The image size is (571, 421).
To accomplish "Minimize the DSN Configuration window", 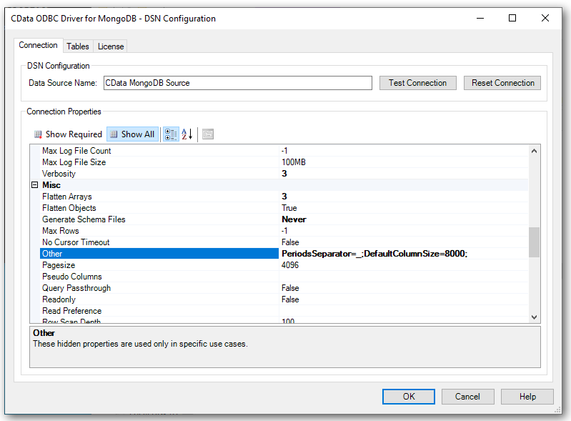I will coord(480,18).
